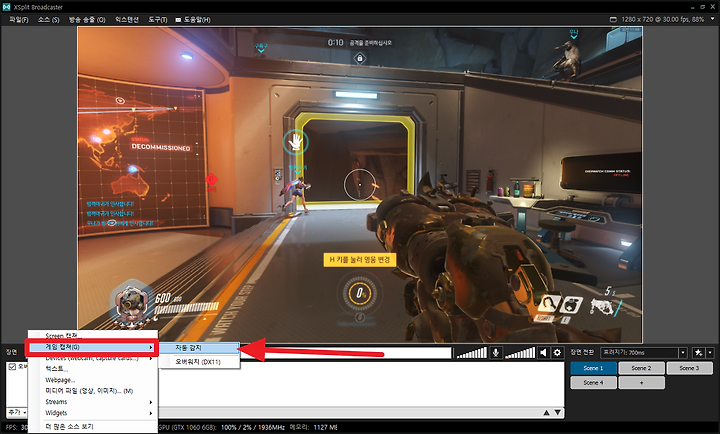Click the resolution display icon near 1280 x 720

(613, 20)
